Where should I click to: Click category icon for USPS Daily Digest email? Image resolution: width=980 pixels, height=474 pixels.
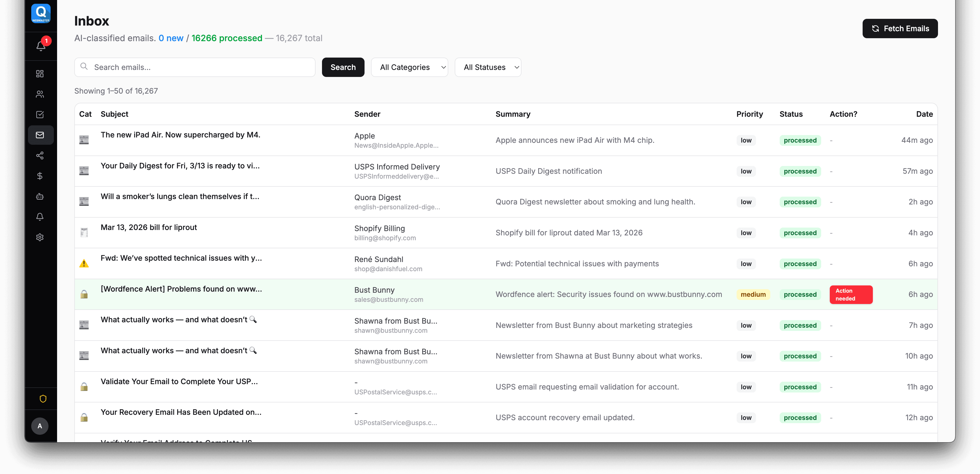(84, 171)
